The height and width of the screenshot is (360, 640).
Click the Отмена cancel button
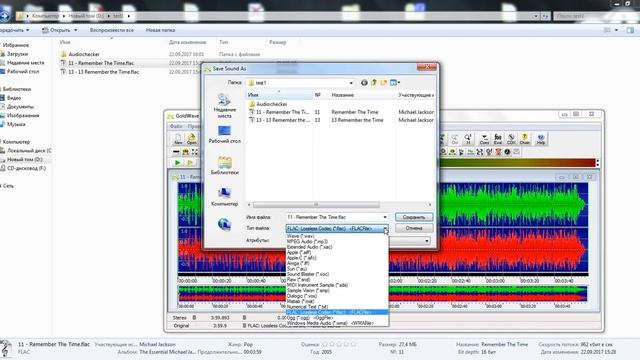click(414, 228)
